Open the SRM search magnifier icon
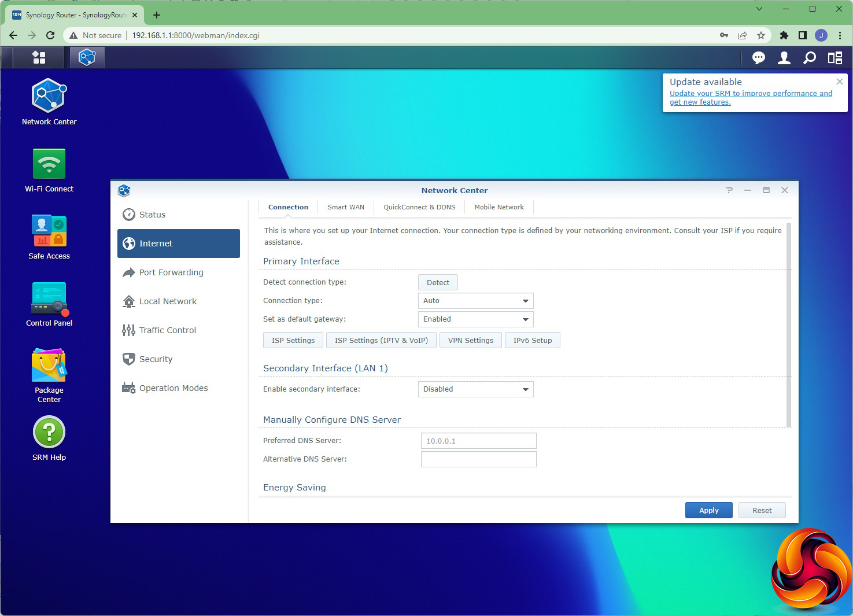The width and height of the screenshot is (853, 616). (809, 58)
